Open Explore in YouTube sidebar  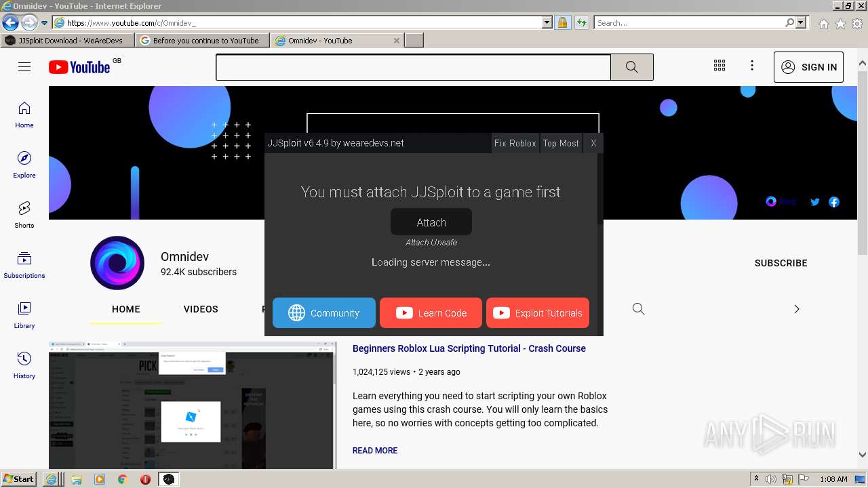[24, 165]
